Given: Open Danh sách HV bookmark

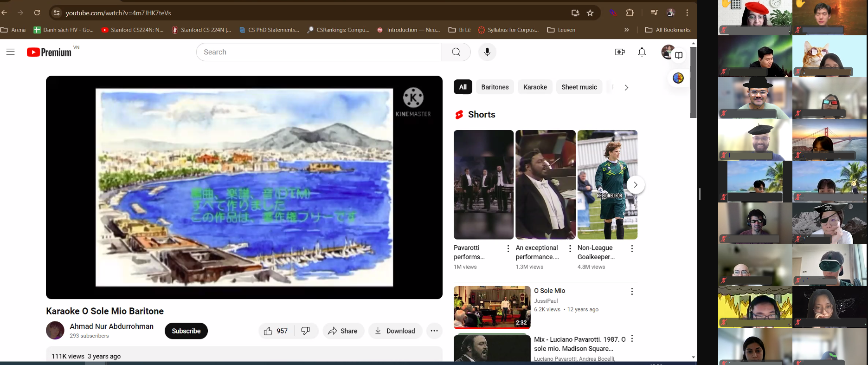Looking at the screenshot, I should (64, 30).
